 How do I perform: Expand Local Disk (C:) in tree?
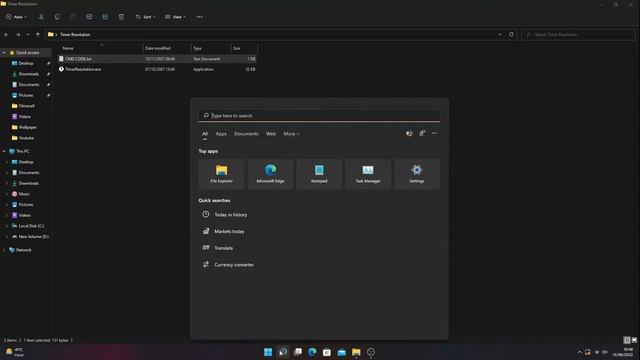click(x=7, y=226)
